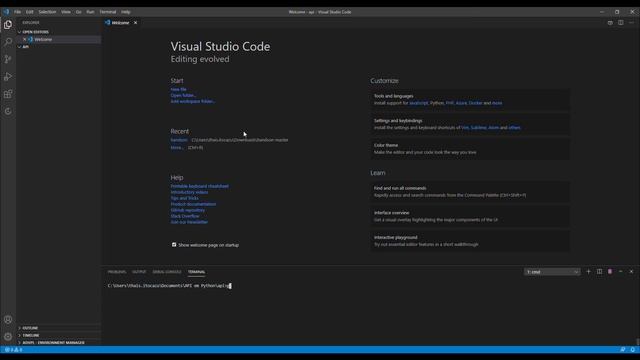Open the terminal selector dropdown showing cmd
640x360 pixels.
pos(552,272)
